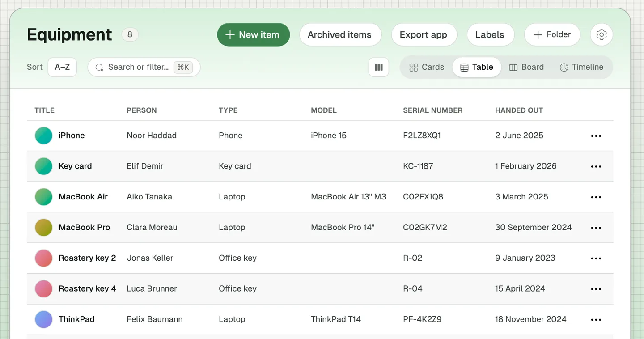Viewport: 644px width, 339px height.
Task: Click the SERIAL NUMBER column header
Action: point(433,110)
